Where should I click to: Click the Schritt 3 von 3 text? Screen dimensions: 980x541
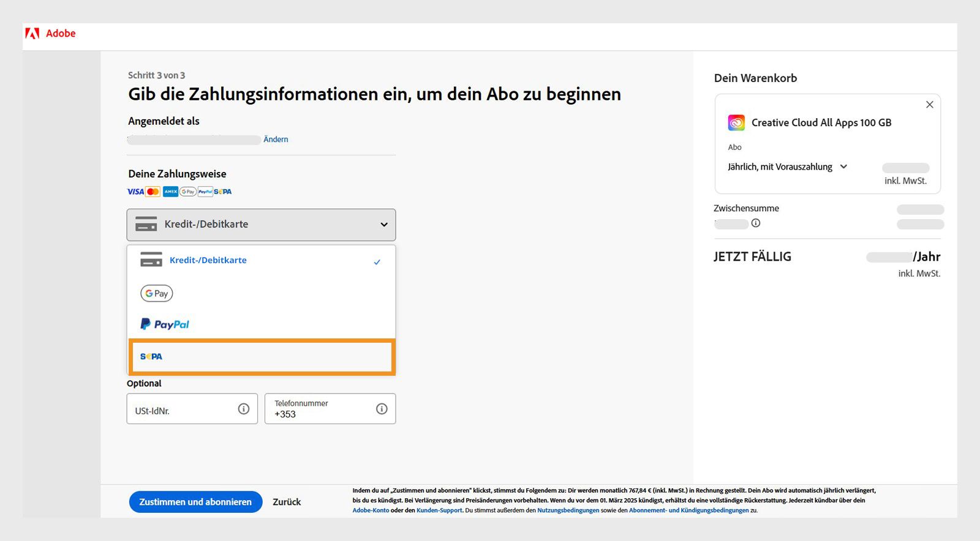click(x=156, y=75)
